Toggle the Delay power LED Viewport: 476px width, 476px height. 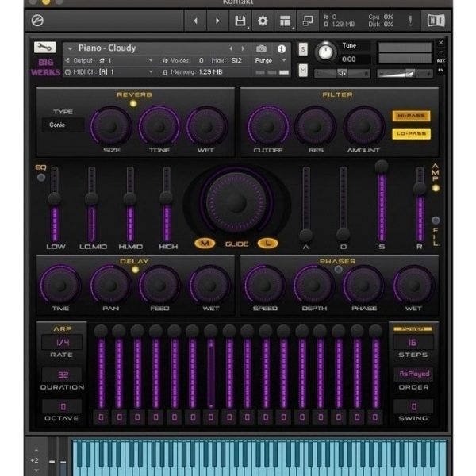pyautogui.click(x=136, y=270)
